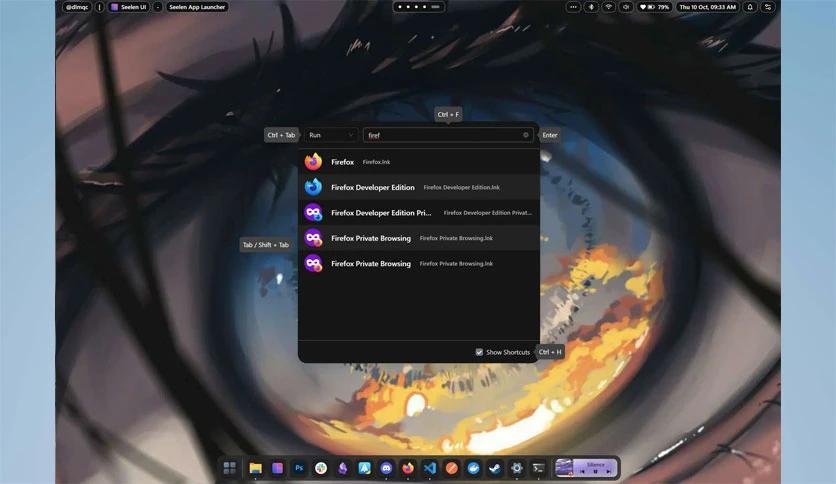The height and width of the screenshot is (484, 836).
Task: Open quick settings sliders icon in top bar
Action: pos(768,7)
